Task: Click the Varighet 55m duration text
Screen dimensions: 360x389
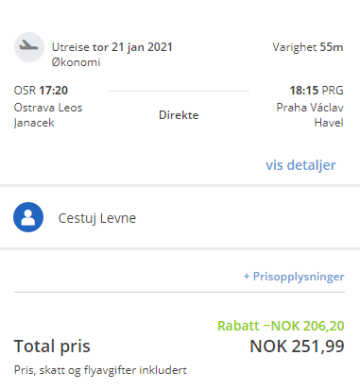Action: pos(308,47)
